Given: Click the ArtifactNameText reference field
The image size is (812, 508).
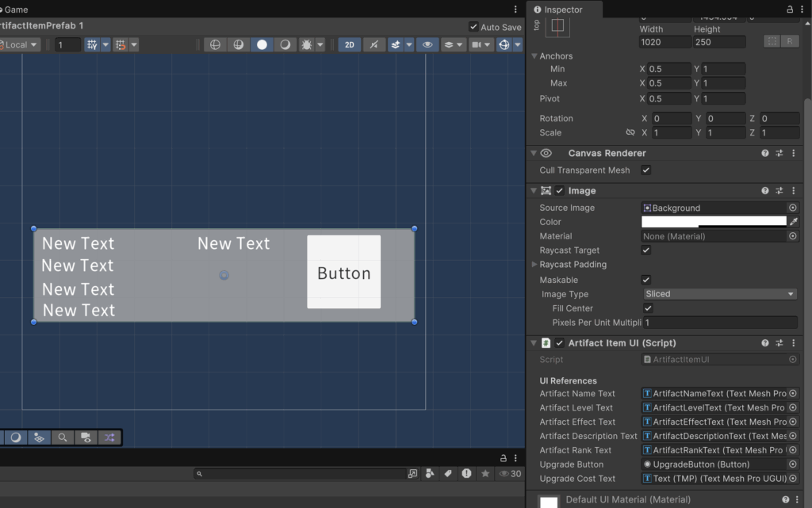Looking at the screenshot, I should (720, 393).
